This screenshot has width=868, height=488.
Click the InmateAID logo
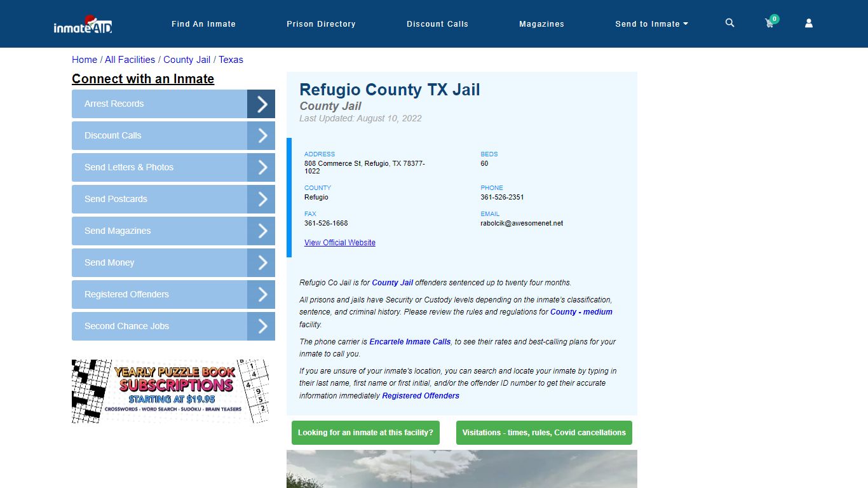[x=83, y=25]
